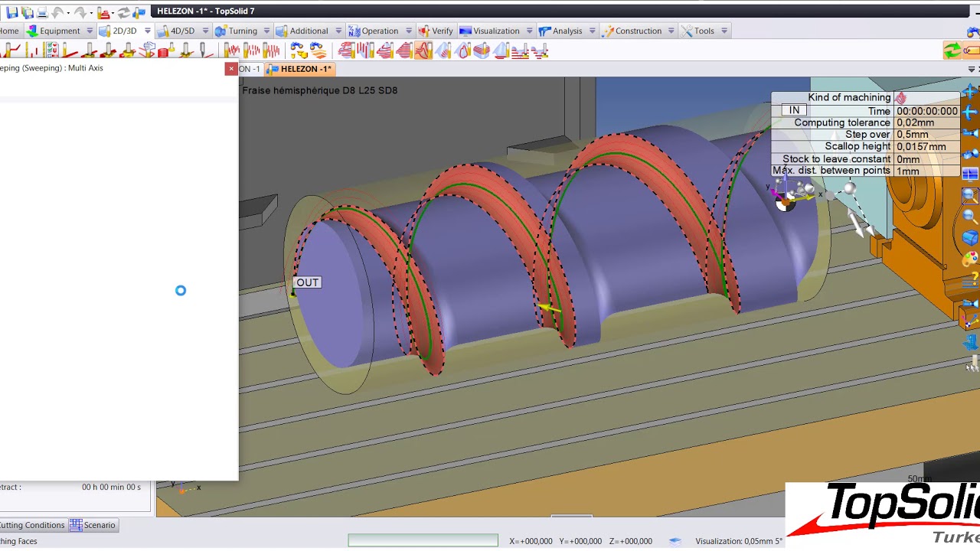Select the highlighted orange sweeping operation icon
Image resolution: width=980 pixels, height=551 pixels.
click(423, 51)
